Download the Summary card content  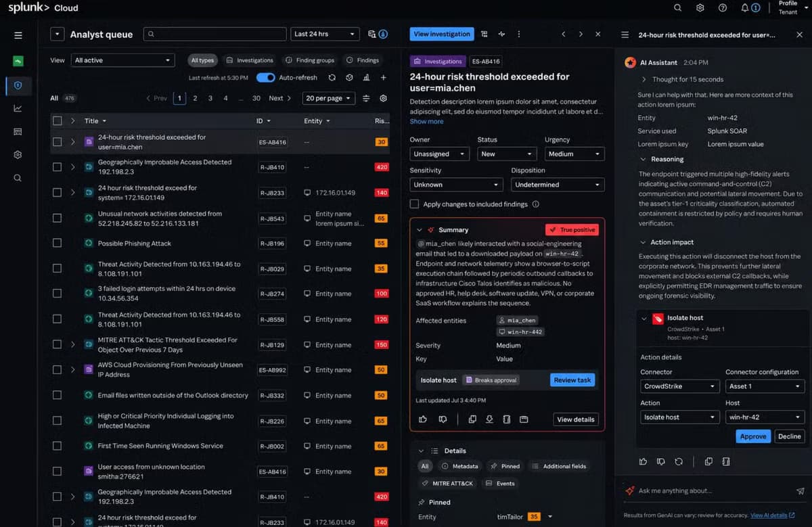[489, 419]
